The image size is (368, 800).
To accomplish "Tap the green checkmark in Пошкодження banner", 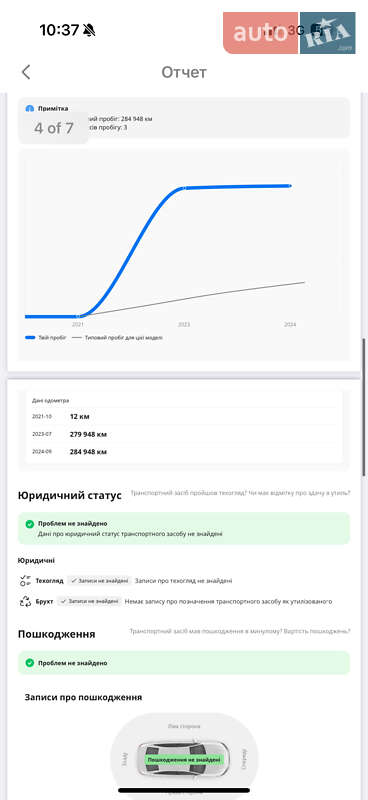I will click(30, 663).
